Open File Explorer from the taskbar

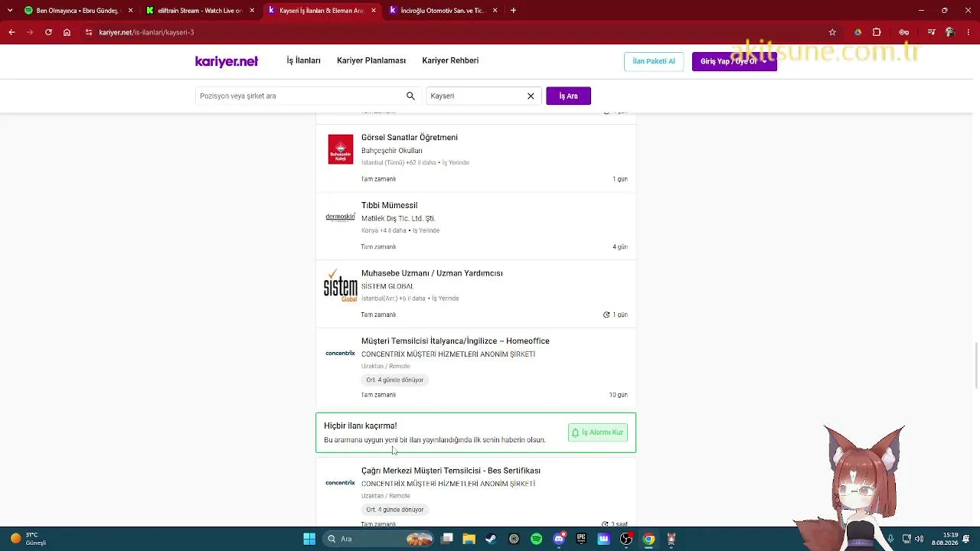point(469,539)
